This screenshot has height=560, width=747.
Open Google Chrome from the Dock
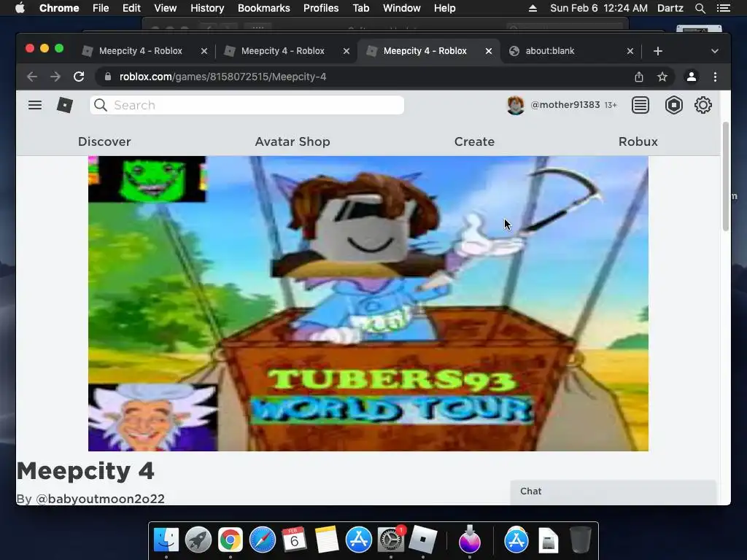(230, 540)
